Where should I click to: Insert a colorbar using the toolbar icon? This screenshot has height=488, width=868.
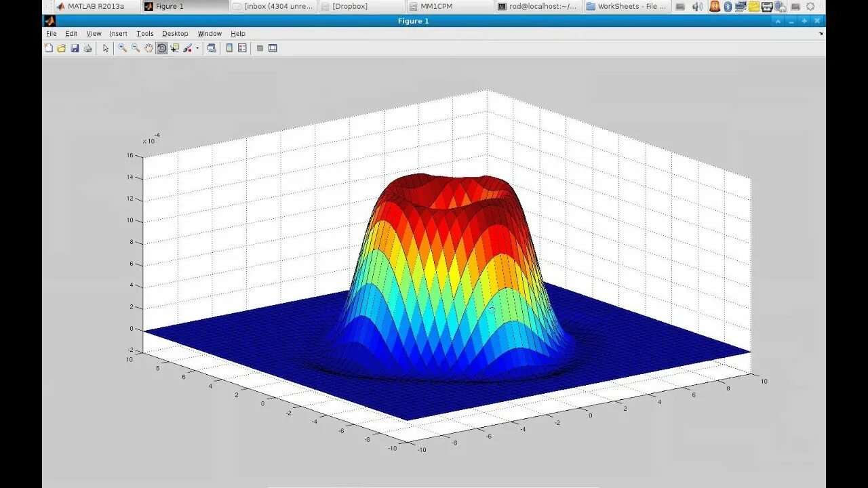pyautogui.click(x=229, y=48)
